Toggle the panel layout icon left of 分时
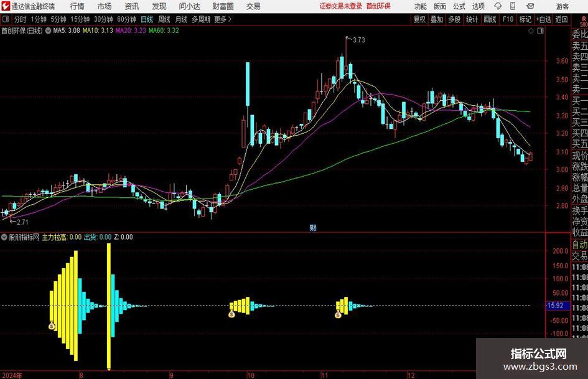 click(x=5, y=19)
